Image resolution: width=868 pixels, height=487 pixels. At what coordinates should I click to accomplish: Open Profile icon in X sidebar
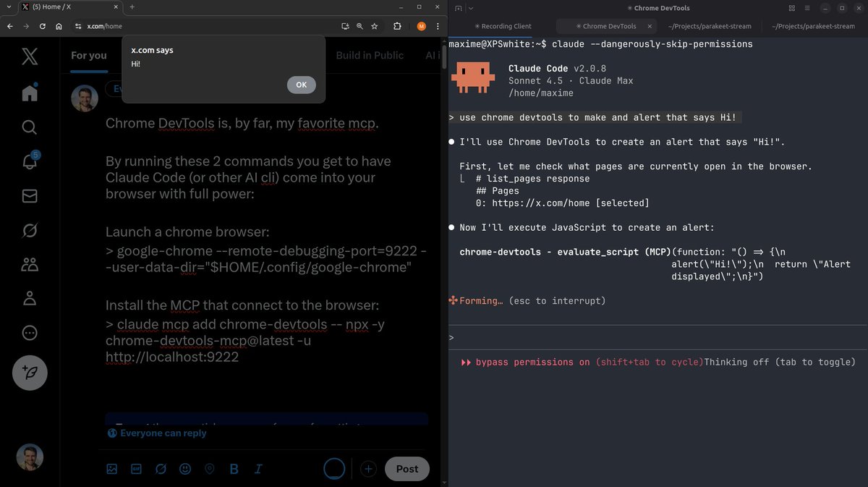click(x=30, y=298)
